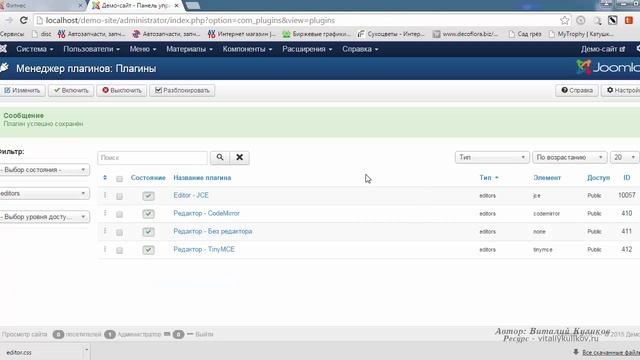The image size is (640, 360).
Task: Open the Сад грёз bookmark
Action: (525, 34)
